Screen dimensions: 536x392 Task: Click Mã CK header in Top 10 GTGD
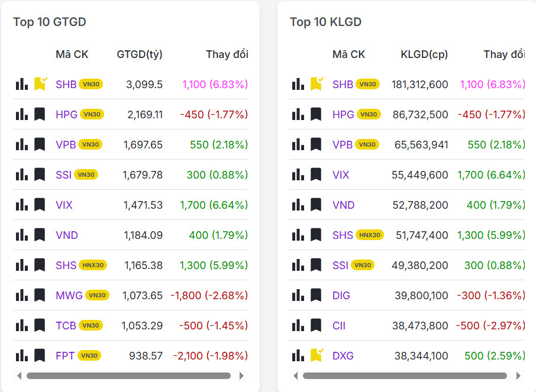(x=72, y=54)
